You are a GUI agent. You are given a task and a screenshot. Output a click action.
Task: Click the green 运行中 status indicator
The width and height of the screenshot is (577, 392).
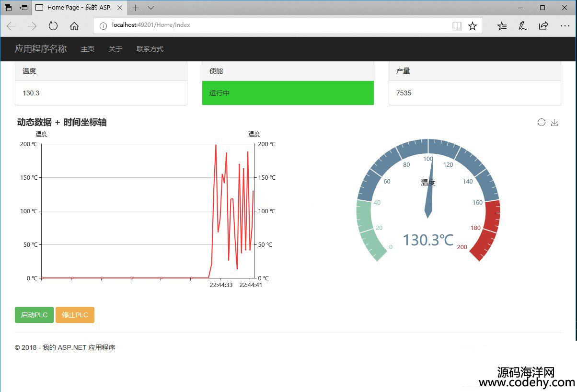point(288,93)
